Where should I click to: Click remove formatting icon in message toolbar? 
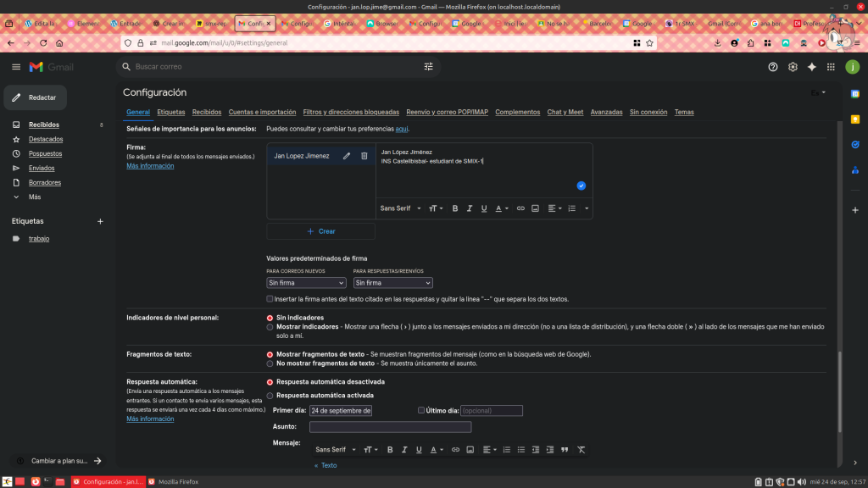pyautogui.click(x=581, y=449)
